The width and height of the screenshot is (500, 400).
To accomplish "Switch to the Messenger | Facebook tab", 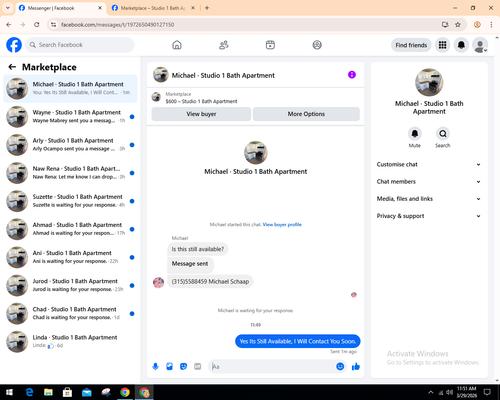I will (x=60, y=8).
